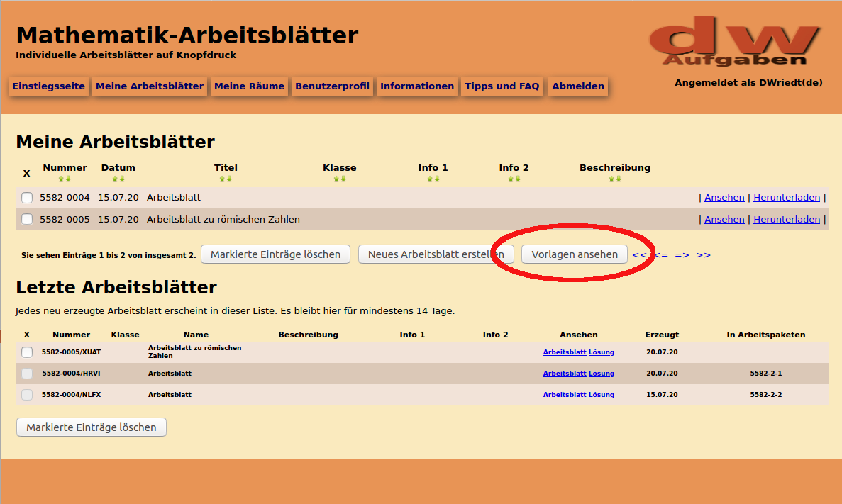Sort Beschreibung column ascending with up arrow

611,179
